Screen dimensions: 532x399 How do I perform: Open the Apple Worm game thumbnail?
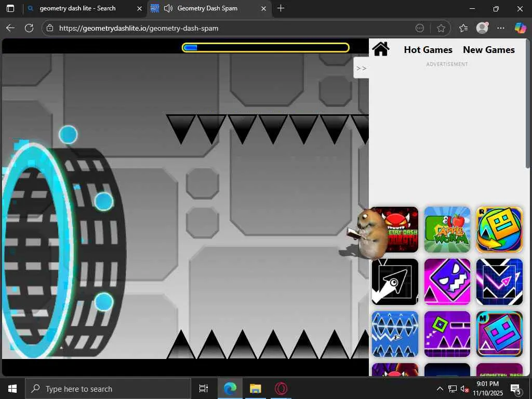coord(447,230)
